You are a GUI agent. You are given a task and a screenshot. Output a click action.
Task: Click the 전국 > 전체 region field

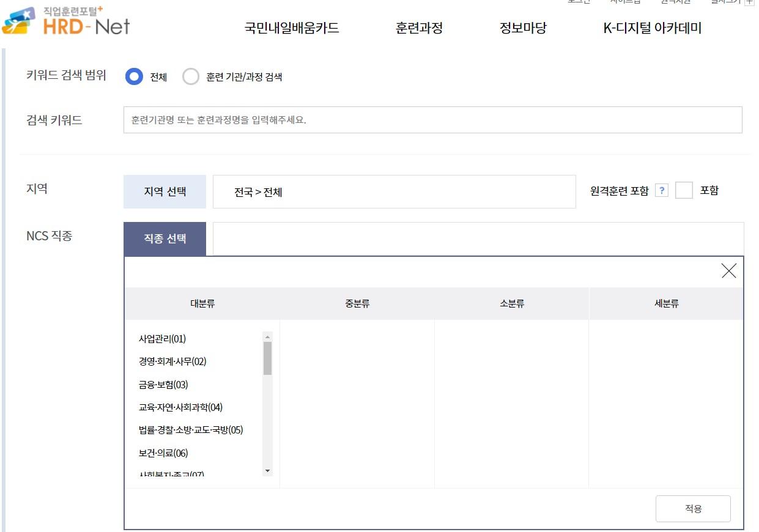coord(394,191)
